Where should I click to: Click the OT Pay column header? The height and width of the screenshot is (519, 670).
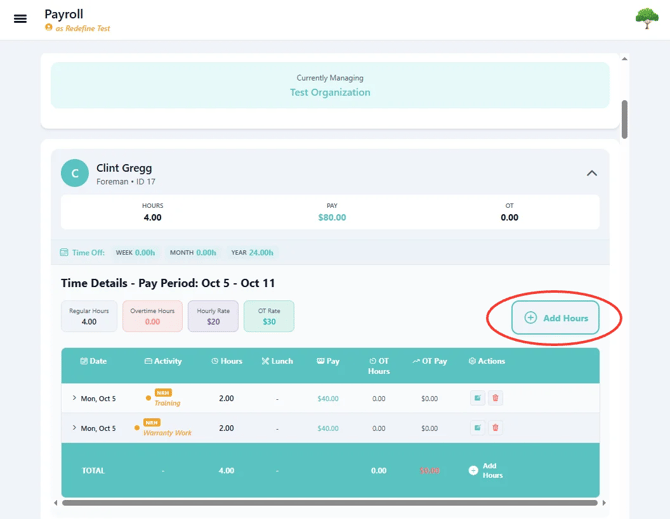429,361
